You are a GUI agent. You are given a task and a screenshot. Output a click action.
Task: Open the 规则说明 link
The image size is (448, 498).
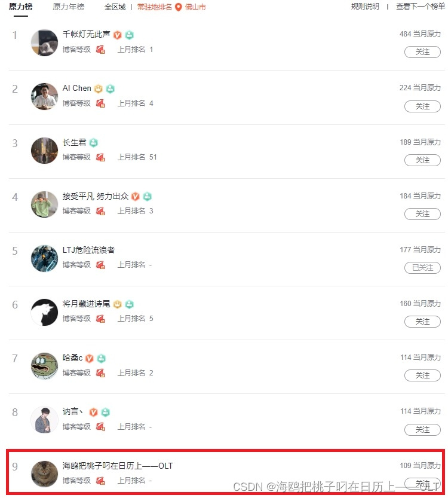pyautogui.click(x=365, y=7)
